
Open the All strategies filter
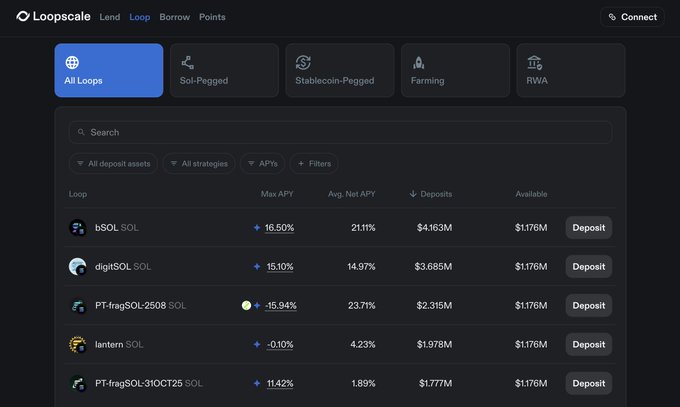pyautogui.click(x=199, y=164)
